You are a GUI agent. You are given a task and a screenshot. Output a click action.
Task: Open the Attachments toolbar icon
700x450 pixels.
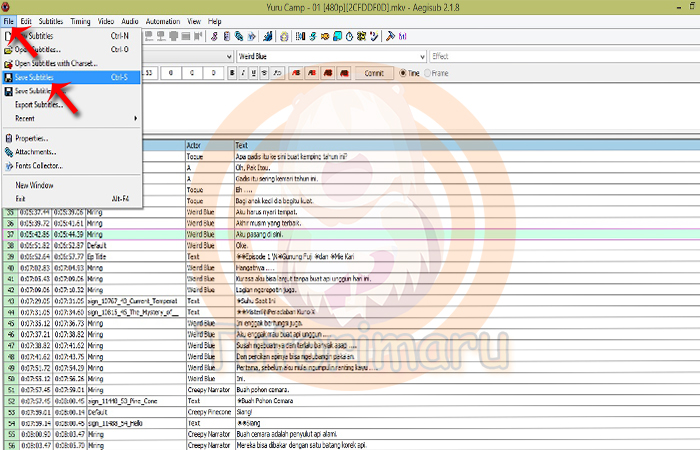pos(239,36)
